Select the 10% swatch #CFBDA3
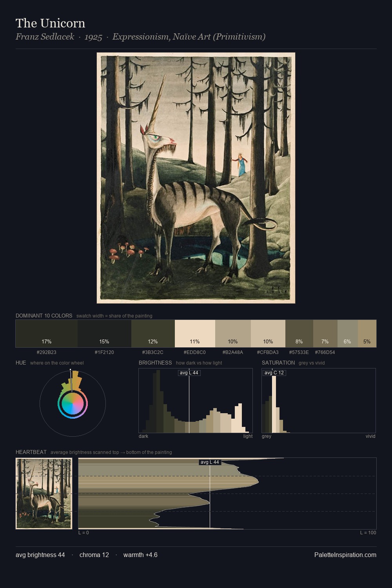 pos(268,334)
